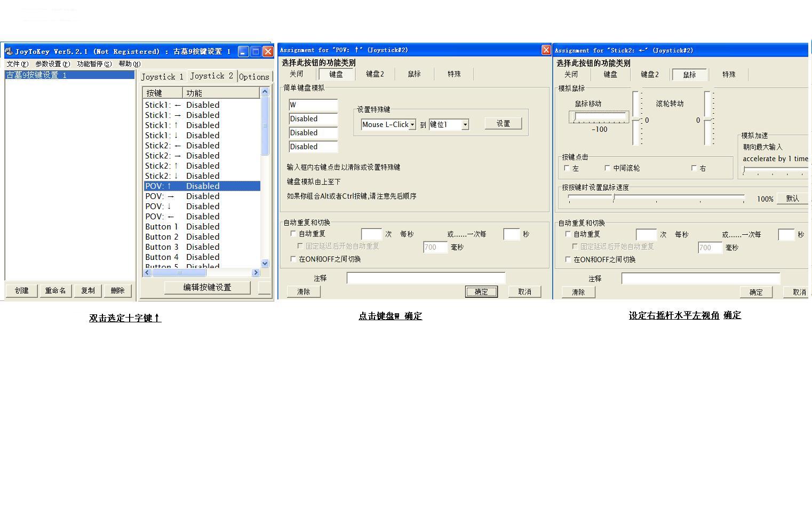Click 编辑按键设置 button

[207, 287]
